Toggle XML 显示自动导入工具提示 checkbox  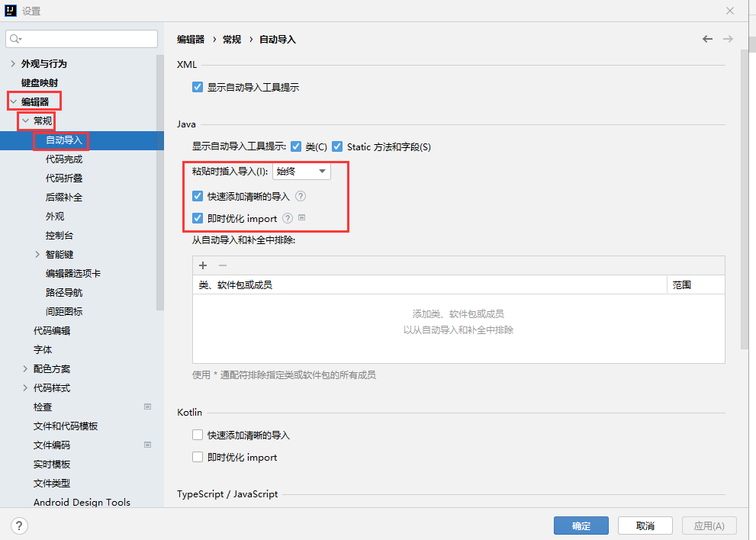[198, 88]
